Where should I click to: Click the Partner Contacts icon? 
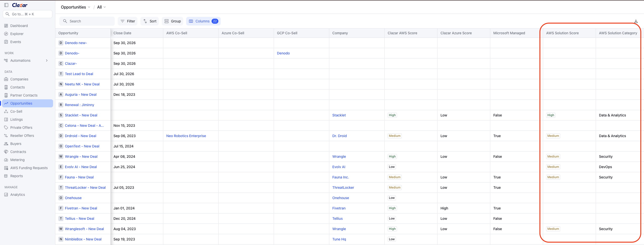[6, 95]
